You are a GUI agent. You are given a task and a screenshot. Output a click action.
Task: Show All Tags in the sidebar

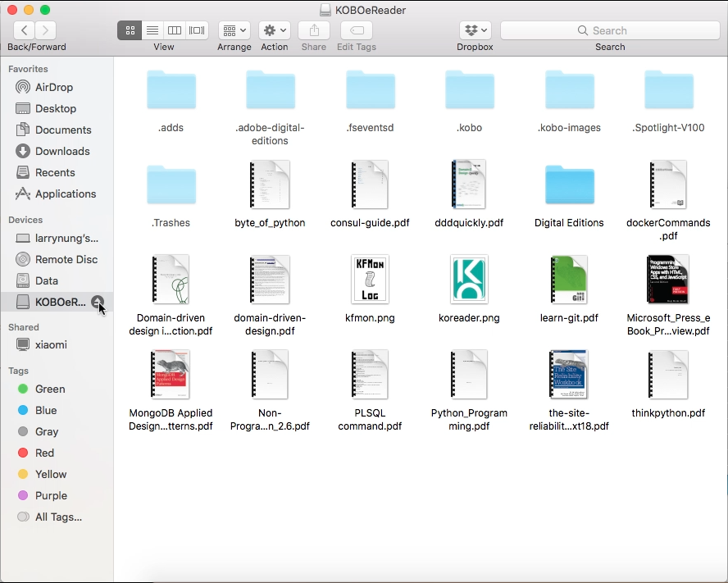tap(57, 517)
